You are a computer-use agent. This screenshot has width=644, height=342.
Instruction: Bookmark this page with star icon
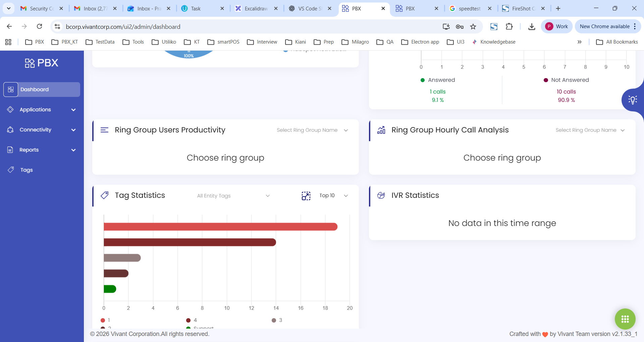(473, 26)
